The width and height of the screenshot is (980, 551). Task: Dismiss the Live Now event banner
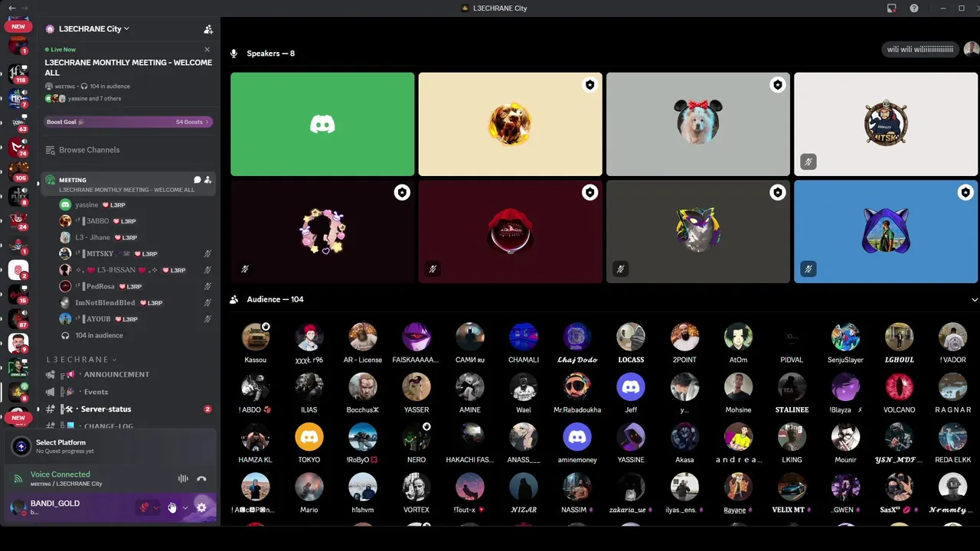point(207,50)
